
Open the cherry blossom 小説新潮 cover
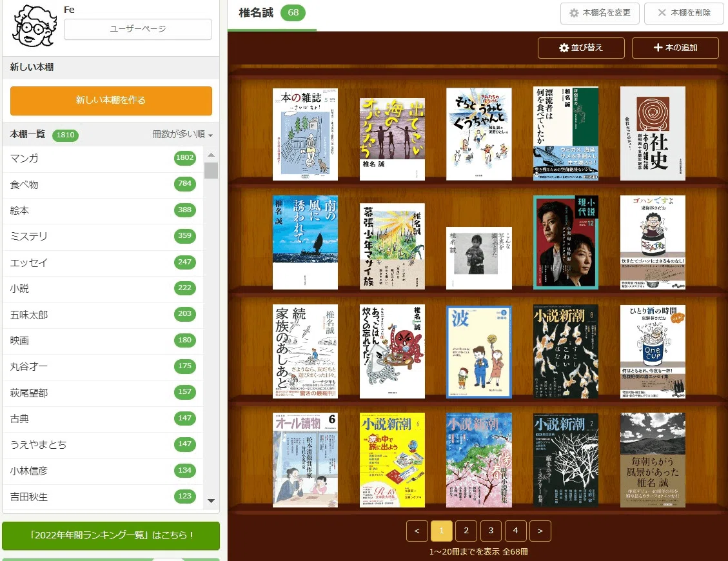479,460
